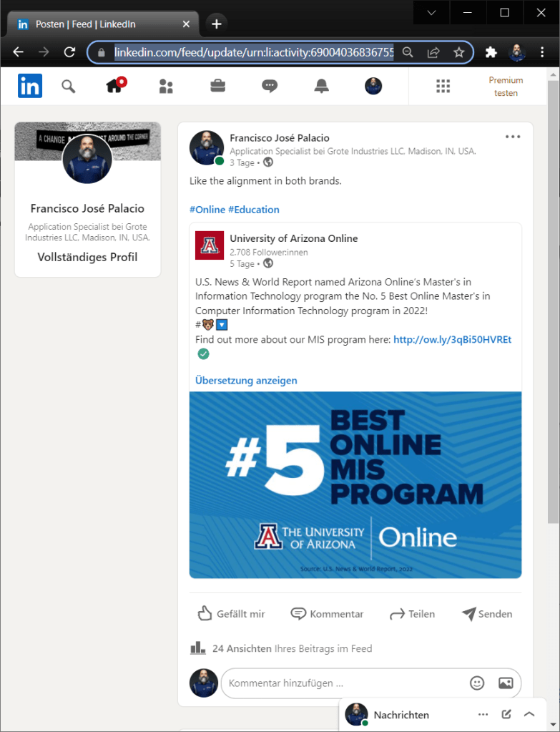
Task: Open Vollständiges Profil link
Action: click(87, 257)
